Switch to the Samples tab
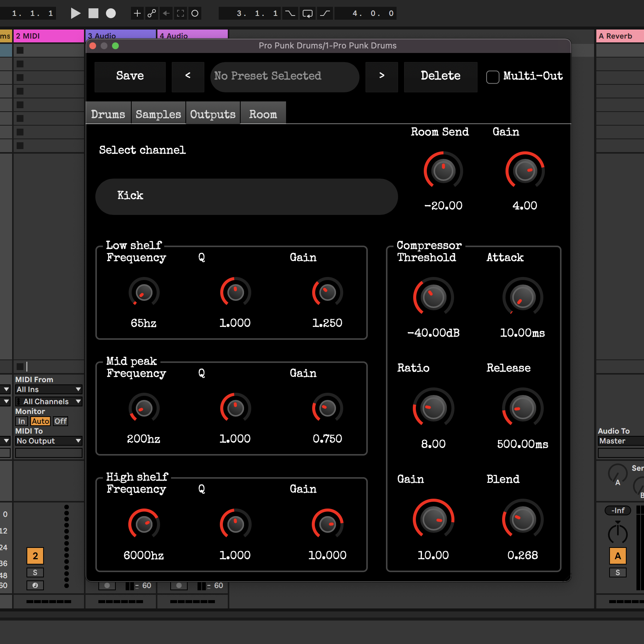644x644 pixels. coord(158,114)
